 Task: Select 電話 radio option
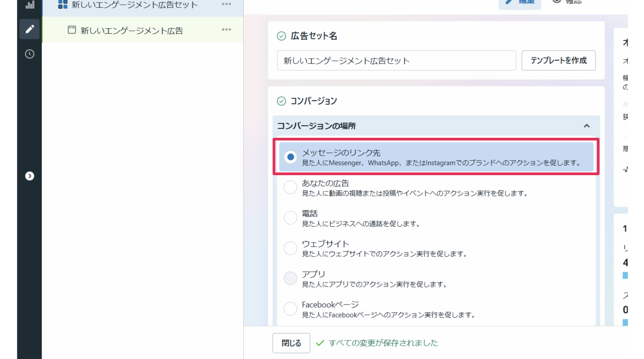tap(290, 218)
